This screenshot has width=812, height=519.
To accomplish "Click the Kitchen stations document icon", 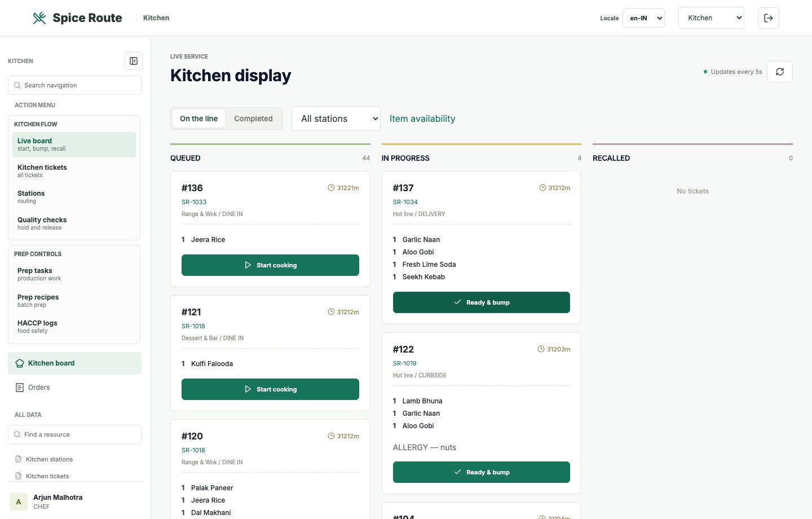I will 19,459.
